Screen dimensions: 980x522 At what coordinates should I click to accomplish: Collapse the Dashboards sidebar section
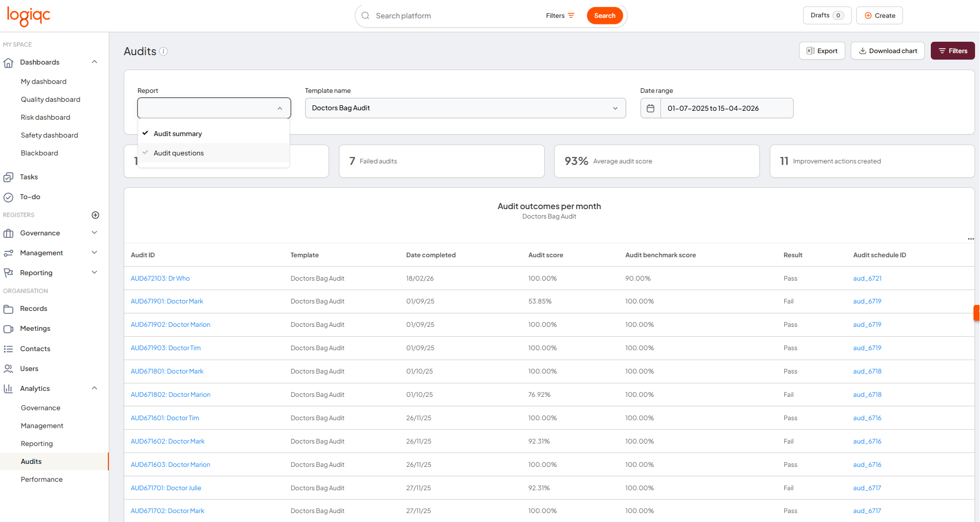click(x=94, y=62)
